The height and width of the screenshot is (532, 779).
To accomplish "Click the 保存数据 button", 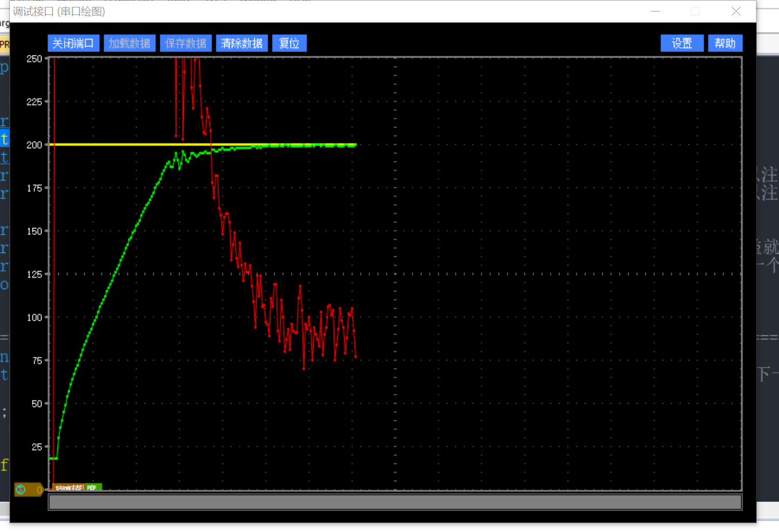I will click(186, 43).
